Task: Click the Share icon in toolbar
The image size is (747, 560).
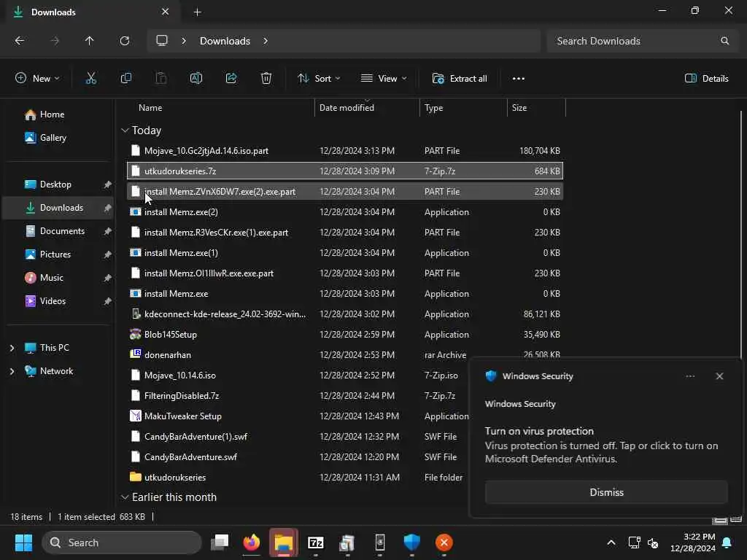Action: (x=231, y=79)
